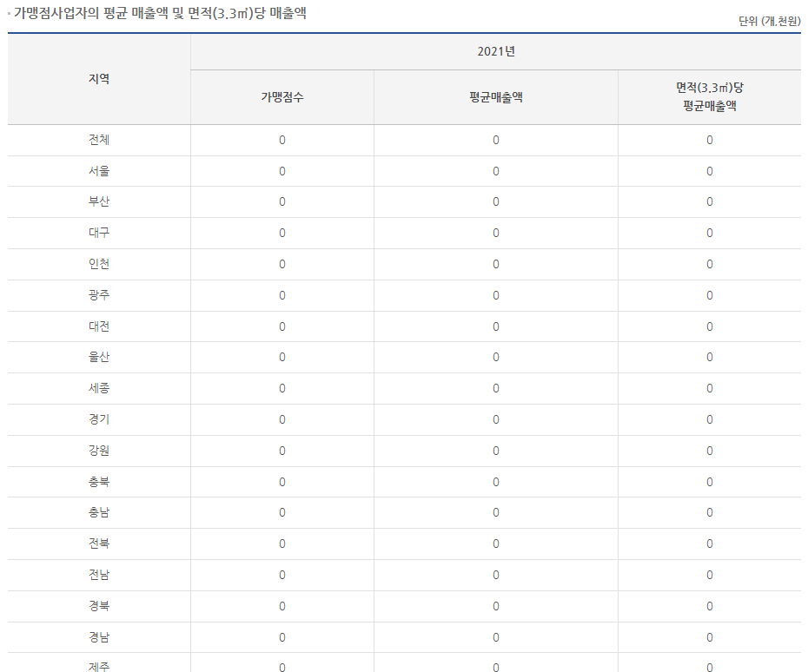
Task: Click the '평균매출액' column header
Action: click(496, 97)
